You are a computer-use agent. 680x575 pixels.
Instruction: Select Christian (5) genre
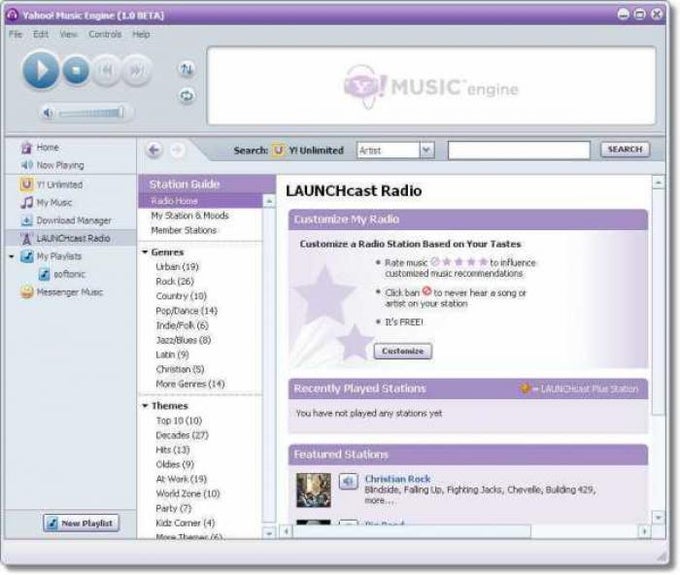pos(180,369)
